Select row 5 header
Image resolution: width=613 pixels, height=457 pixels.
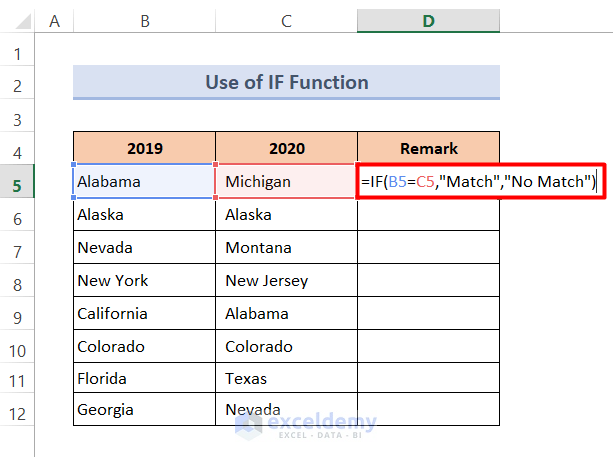click(18, 183)
